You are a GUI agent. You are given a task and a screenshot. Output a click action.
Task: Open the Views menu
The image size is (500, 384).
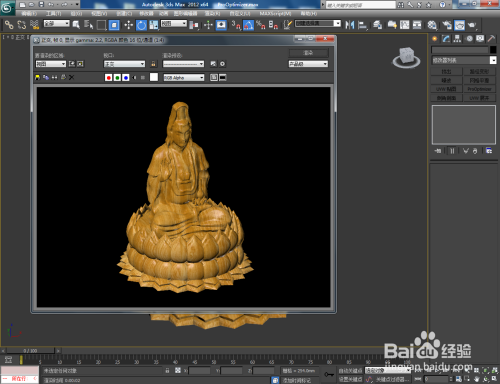tap(99, 13)
